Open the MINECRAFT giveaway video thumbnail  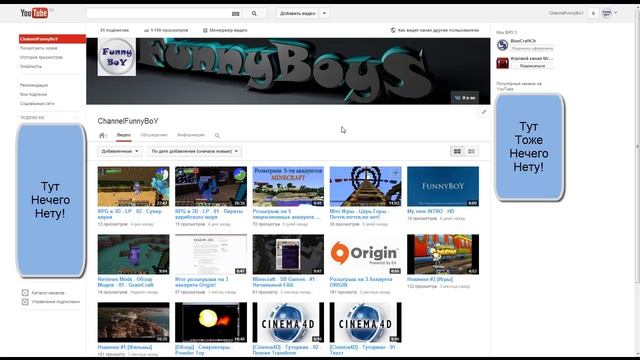coord(288,186)
